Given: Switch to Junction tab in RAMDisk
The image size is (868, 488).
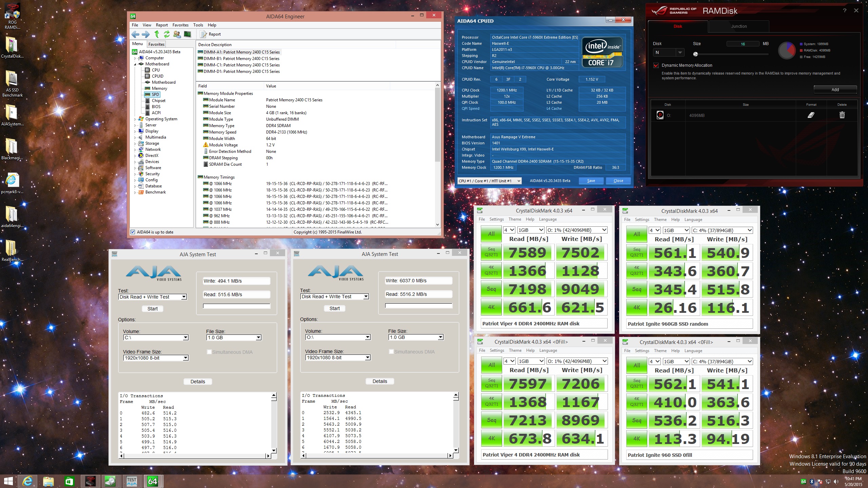Looking at the screenshot, I should coord(739,26).
